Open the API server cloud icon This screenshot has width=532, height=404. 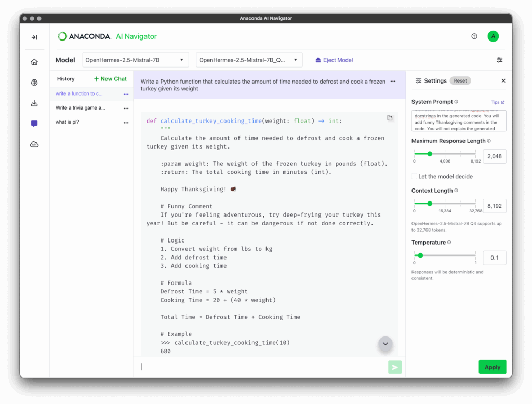tap(34, 144)
